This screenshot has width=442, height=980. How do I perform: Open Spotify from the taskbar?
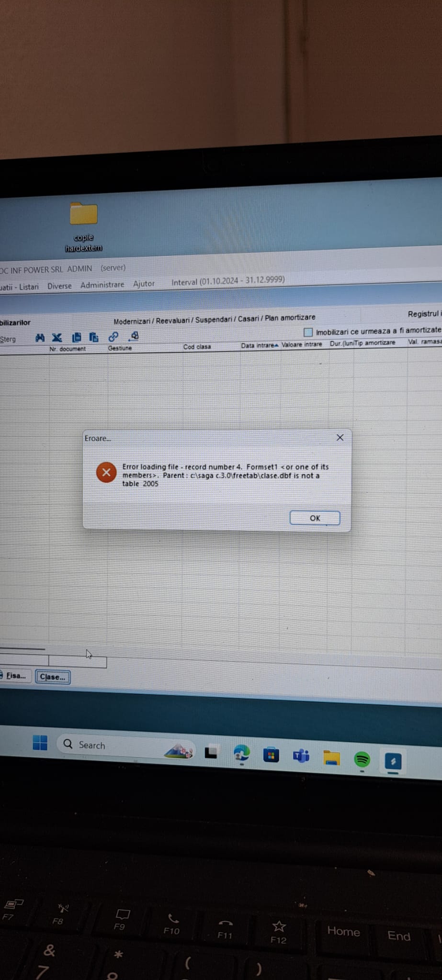[x=362, y=759]
